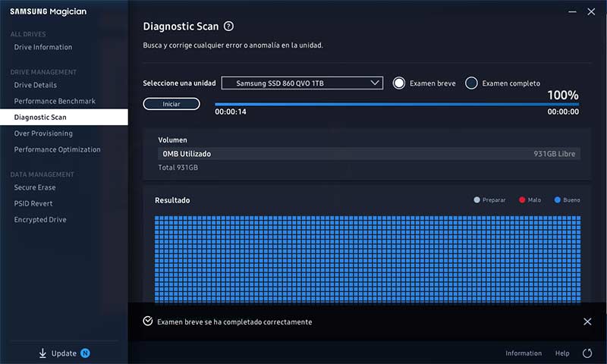The width and height of the screenshot is (607, 364).
Task: Open Secure Erase under Data Management
Action: (35, 187)
